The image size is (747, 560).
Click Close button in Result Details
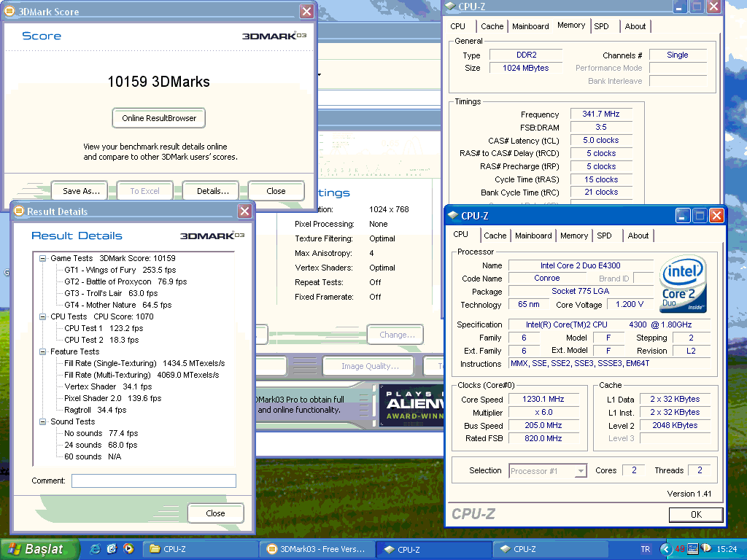216,513
